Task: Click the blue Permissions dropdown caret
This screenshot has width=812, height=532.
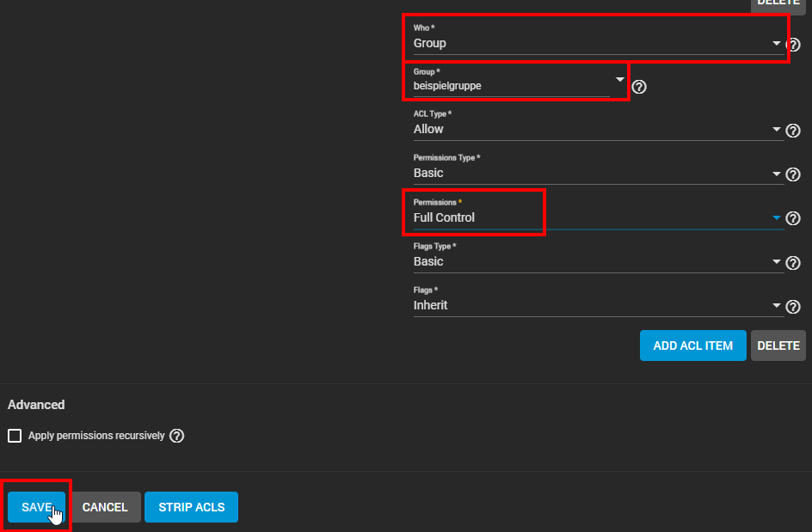Action: click(x=776, y=217)
